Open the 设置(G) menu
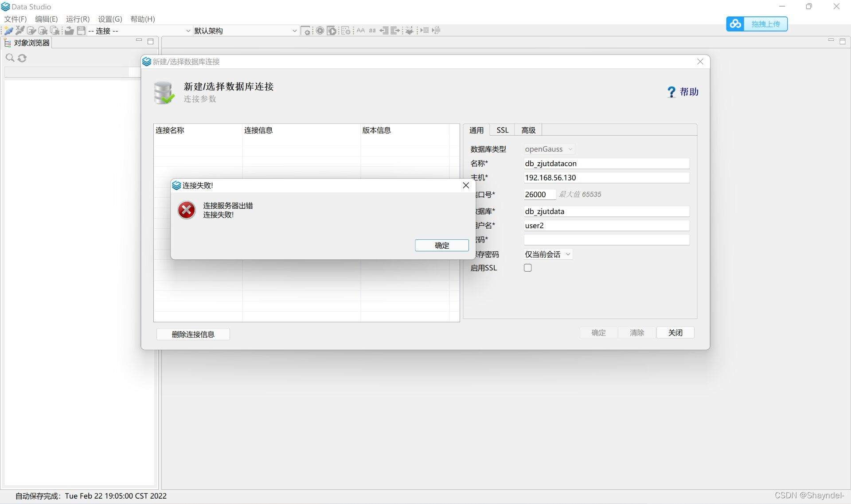 (110, 19)
